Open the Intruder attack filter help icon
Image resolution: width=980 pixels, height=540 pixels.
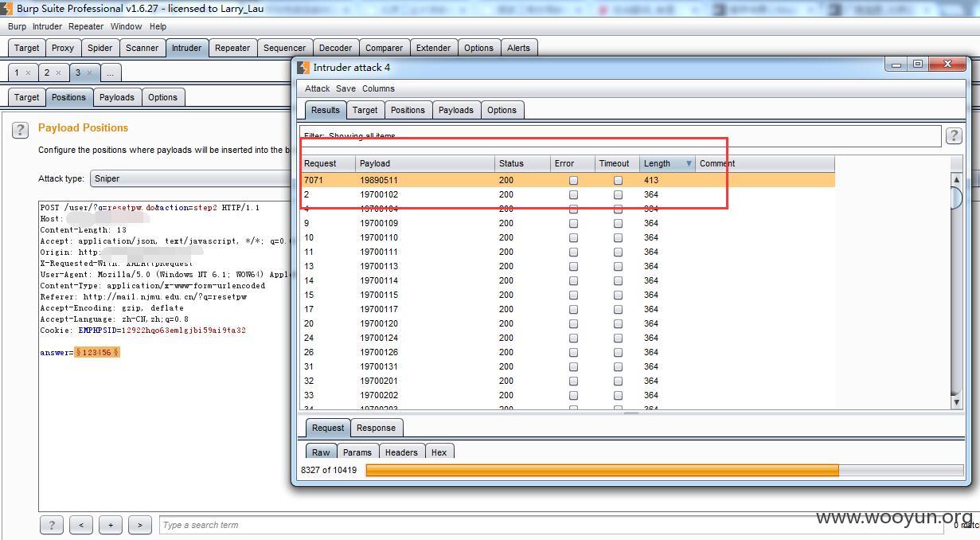coord(953,135)
